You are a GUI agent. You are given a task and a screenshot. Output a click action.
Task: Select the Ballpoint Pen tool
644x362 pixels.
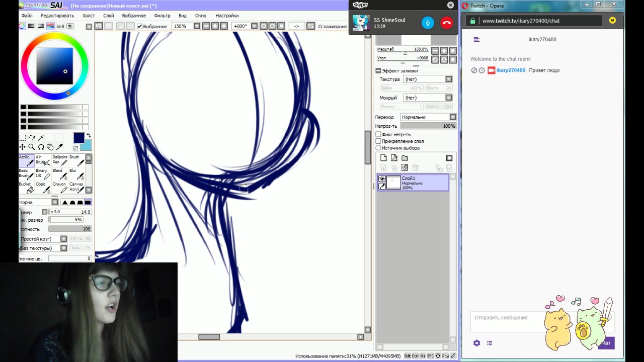[x=59, y=160]
